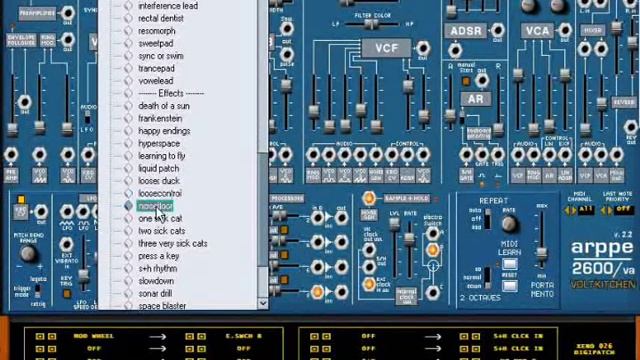
Task: Click the diamond icon beside 'happy endings'
Action: [128, 131]
